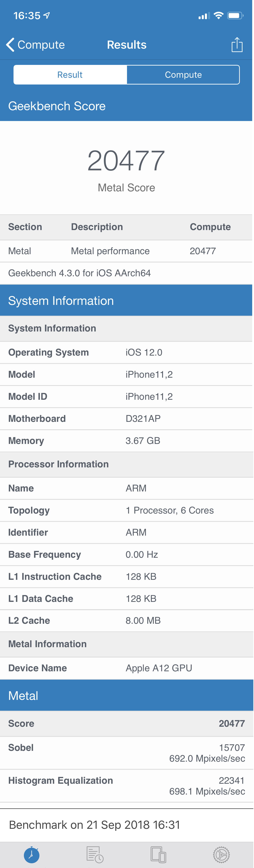Select the Model ID value iPhone11,2
This screenshot has height=868, width=254.
tap(149, 397)
